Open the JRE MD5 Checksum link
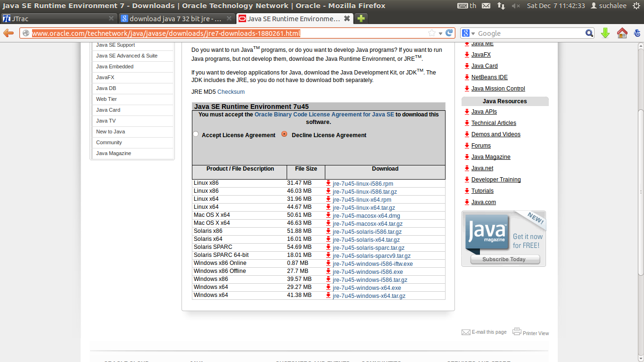The image size is (644, 362). 231,92
